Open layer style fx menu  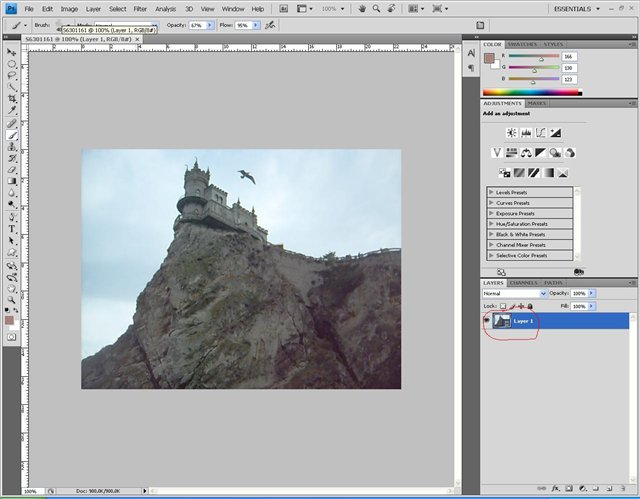pyautogui.click(x=556, y=488)
